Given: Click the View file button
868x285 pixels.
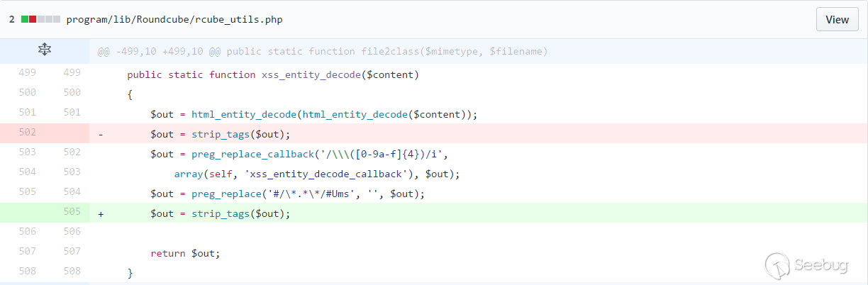Looking at the screenshot, I should click(837, 20).
